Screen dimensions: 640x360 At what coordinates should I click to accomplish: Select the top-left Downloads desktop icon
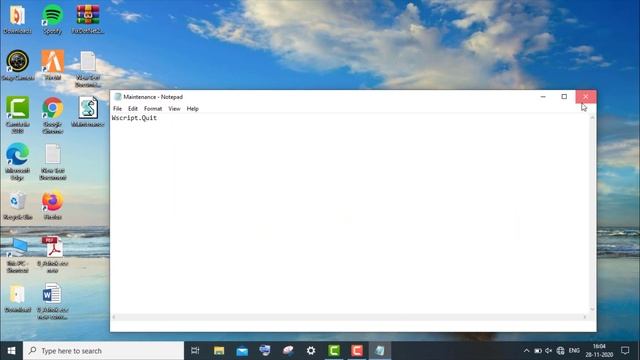[x=17, y=19]
